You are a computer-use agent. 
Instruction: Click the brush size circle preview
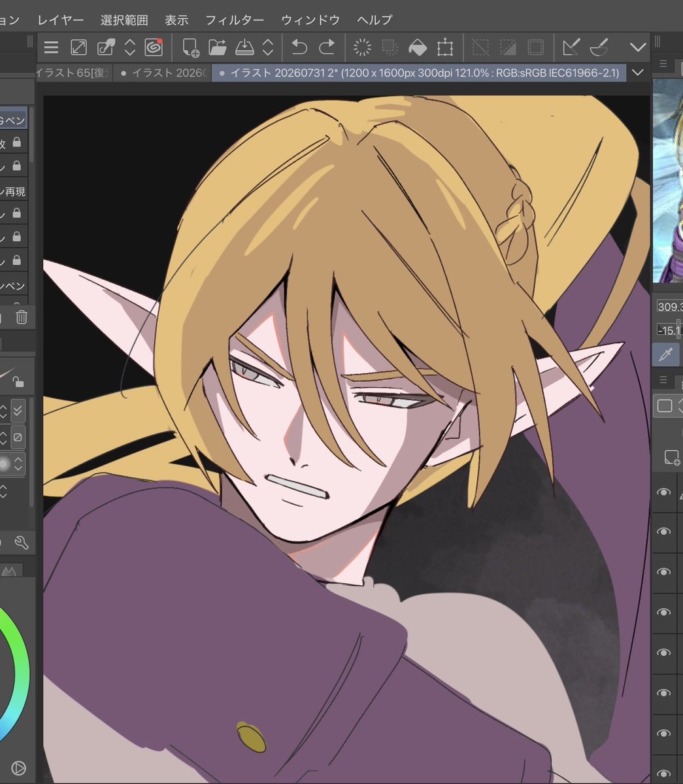pyautogui.click(x=4, y=464)
